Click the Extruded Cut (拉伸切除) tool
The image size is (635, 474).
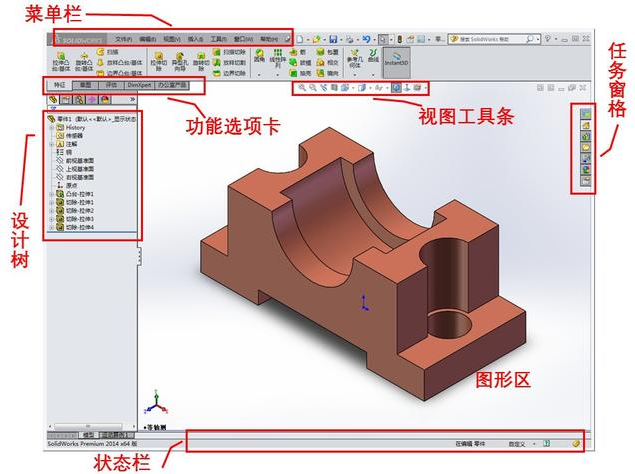pyautogui.click(x=159, y=62)
